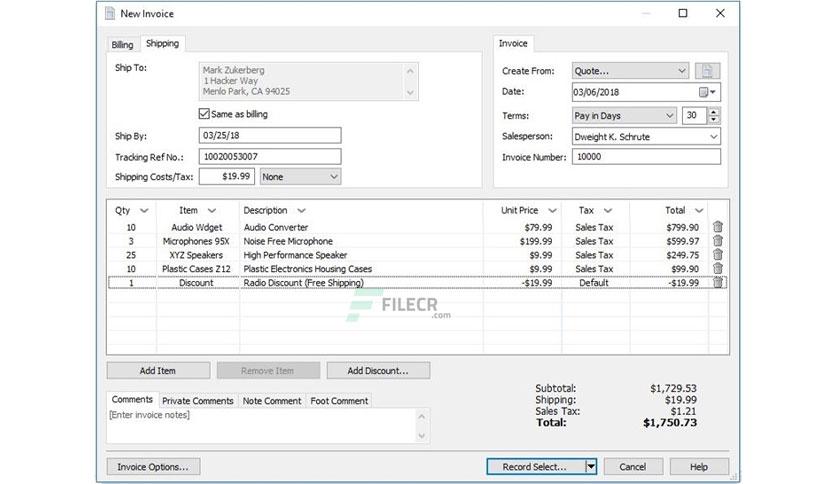The image size is (836, 484).
Task: Remove the Microphones 95X line using trash icon
Action: click(718, 241)
